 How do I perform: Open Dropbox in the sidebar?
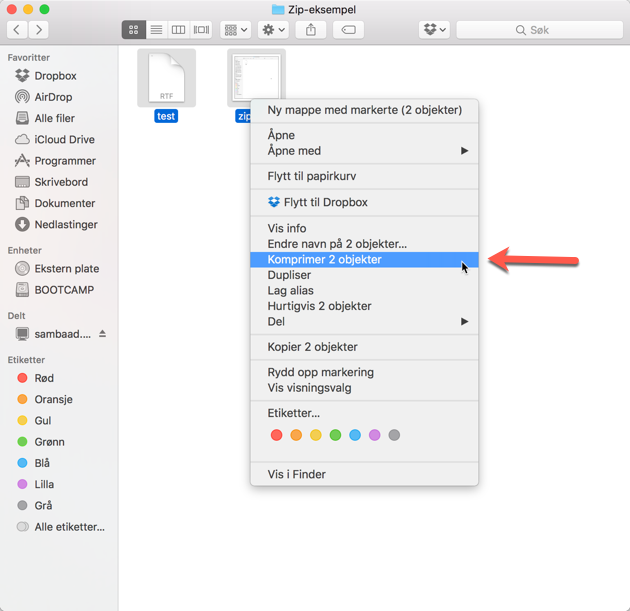[x=55, y=76]
